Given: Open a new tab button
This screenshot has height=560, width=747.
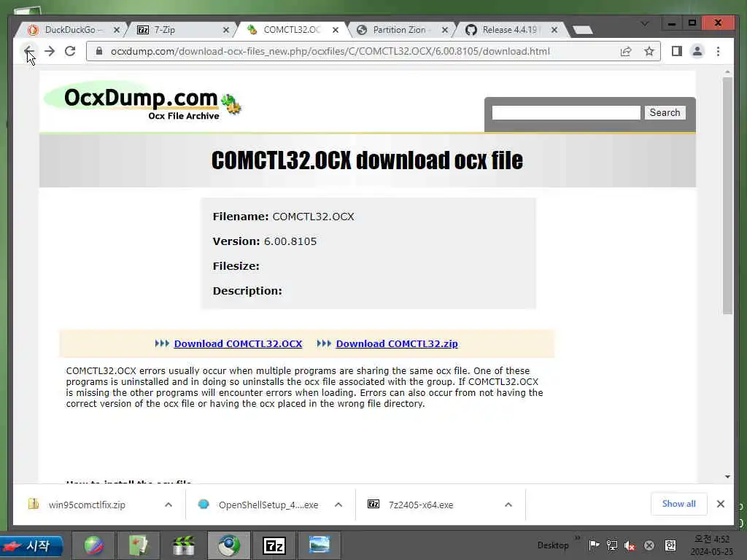Looking at the screenshot, I should 582,30.
